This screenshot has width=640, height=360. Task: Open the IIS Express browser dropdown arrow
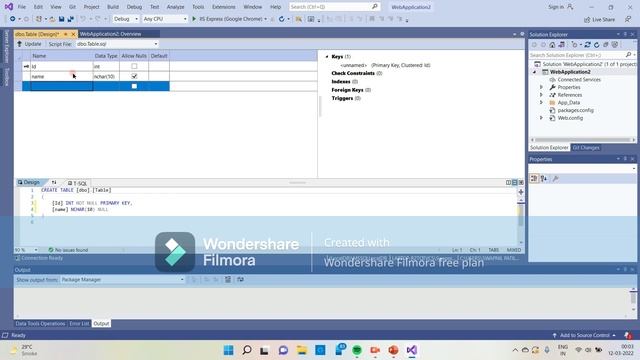coord(266,19)
